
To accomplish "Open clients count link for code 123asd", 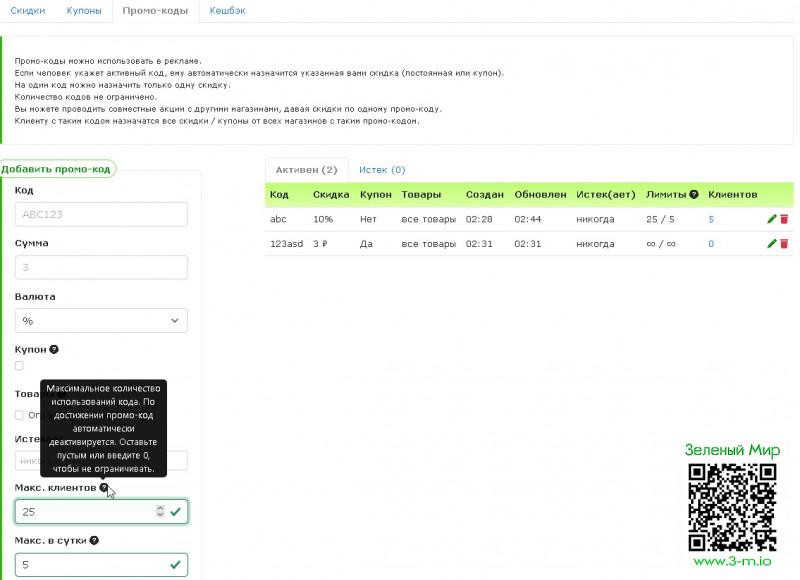I will (x=711, y=243).
